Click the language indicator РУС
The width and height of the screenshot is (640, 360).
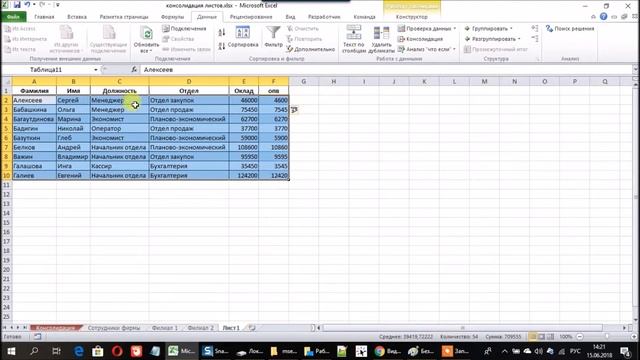click(x=575, y=351)
